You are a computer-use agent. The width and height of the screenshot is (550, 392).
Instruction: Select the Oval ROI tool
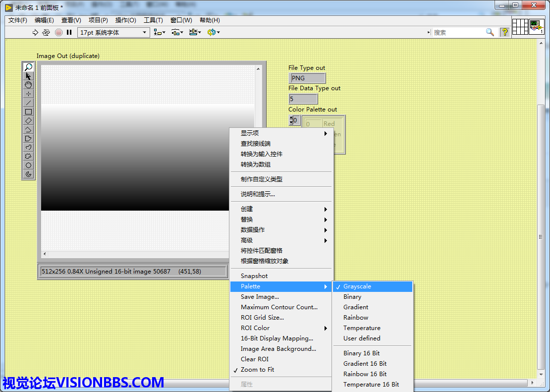(x=28, y=165)
